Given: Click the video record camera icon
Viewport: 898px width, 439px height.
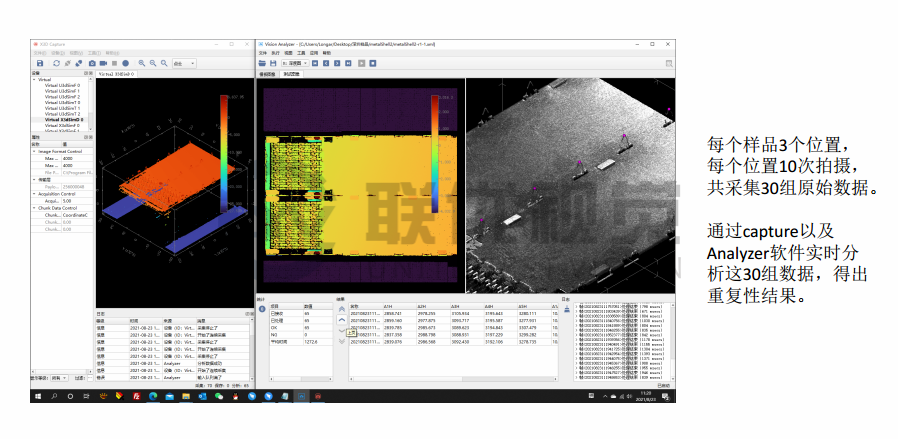Looking at the screenshot, I should click(102, 63).
